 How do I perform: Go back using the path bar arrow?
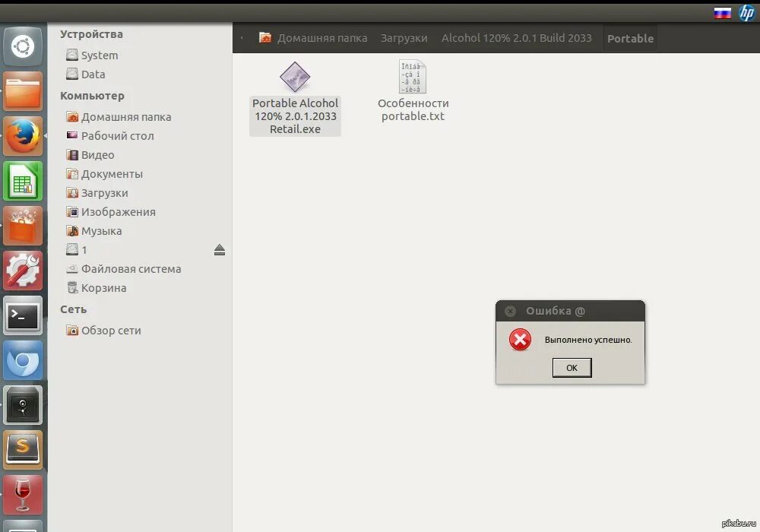pyautogui.click(x=242, y=38)
